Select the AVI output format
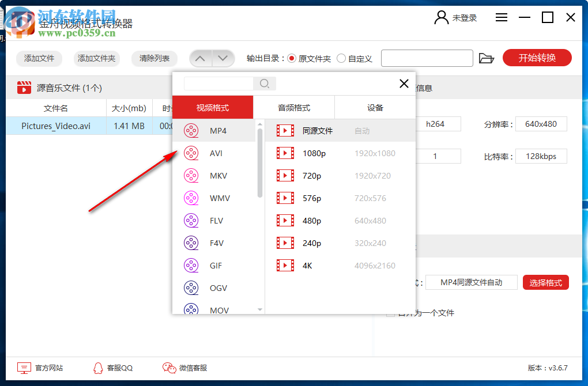Viewport: 588px width, 386px height. 216,153
